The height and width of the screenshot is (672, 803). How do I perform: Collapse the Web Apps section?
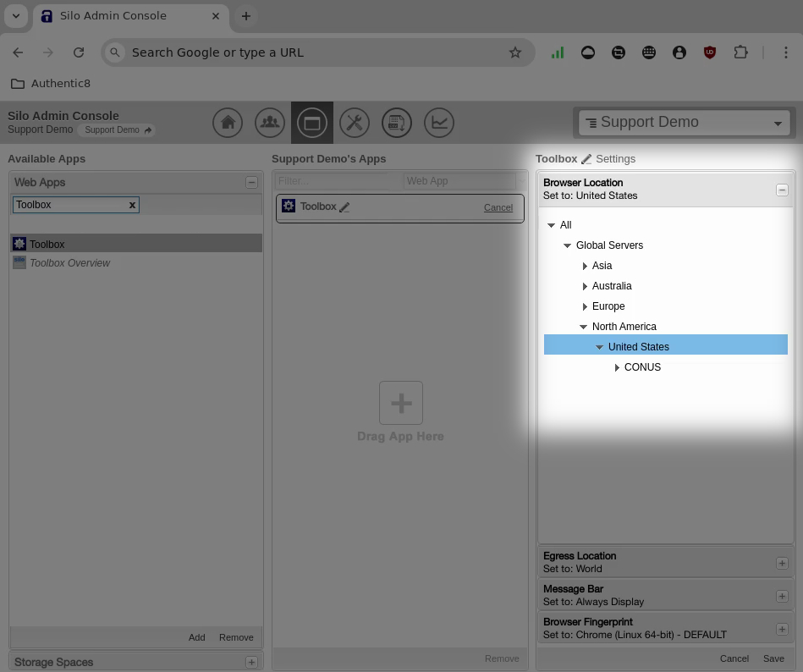(x=251, y=182)
